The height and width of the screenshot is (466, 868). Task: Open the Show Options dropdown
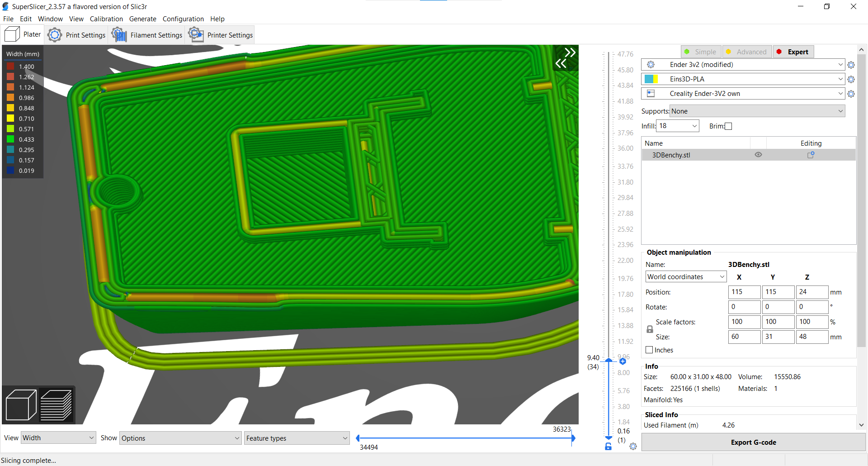(180, 438)
